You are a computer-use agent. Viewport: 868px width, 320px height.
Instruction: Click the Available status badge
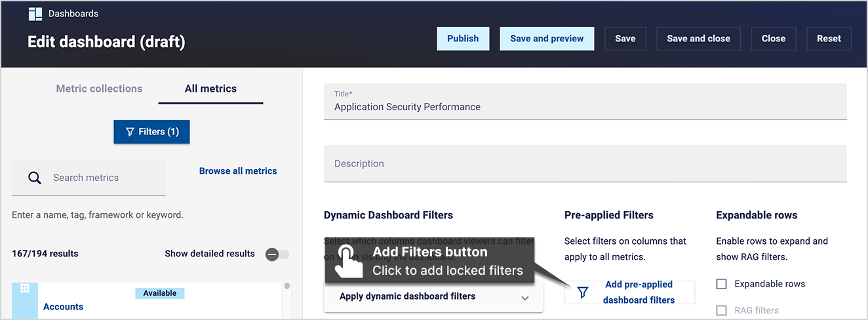coord(160,293)
